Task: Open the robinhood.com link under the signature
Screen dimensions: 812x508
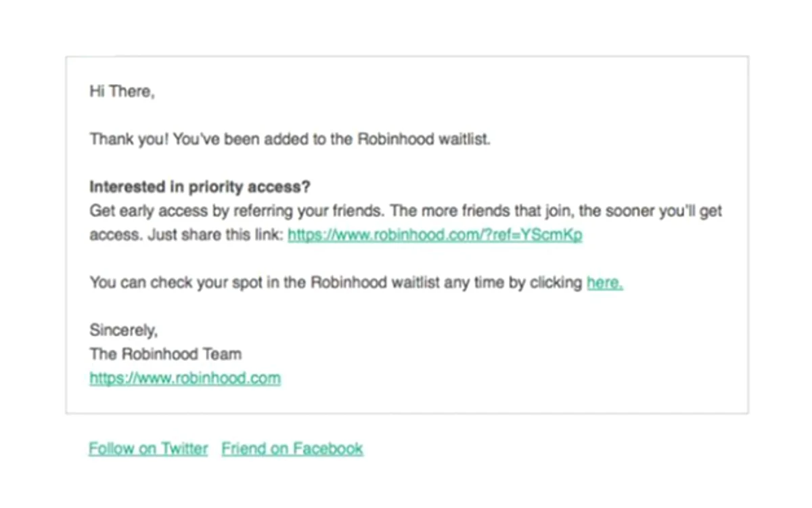Action: [185, 378]
